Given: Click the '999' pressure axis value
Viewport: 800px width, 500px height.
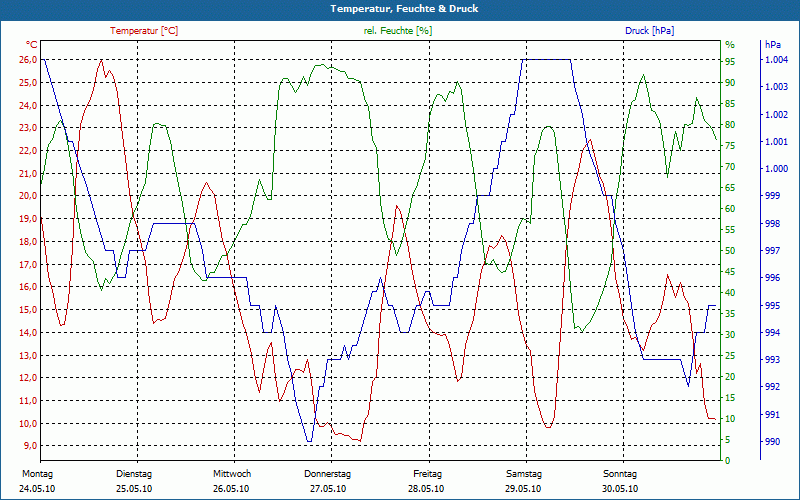Looking at the screenshot, I should [x=772, y=196].
